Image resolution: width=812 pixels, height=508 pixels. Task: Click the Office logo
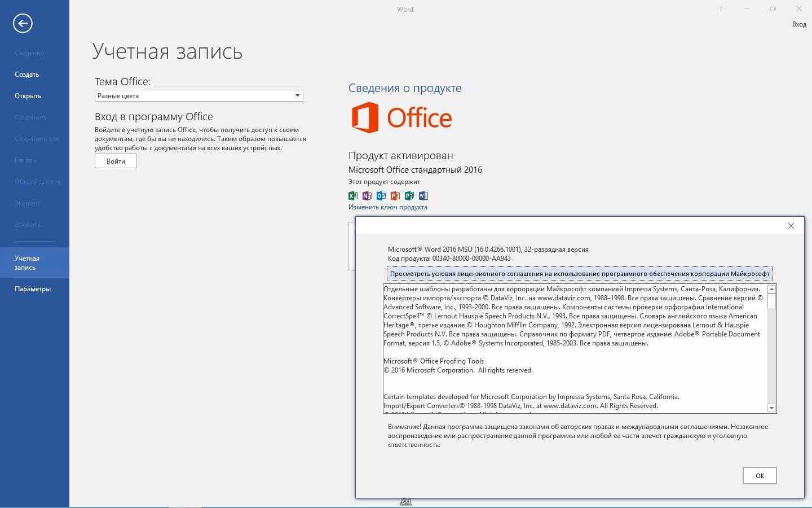click(x=401, y=117)
